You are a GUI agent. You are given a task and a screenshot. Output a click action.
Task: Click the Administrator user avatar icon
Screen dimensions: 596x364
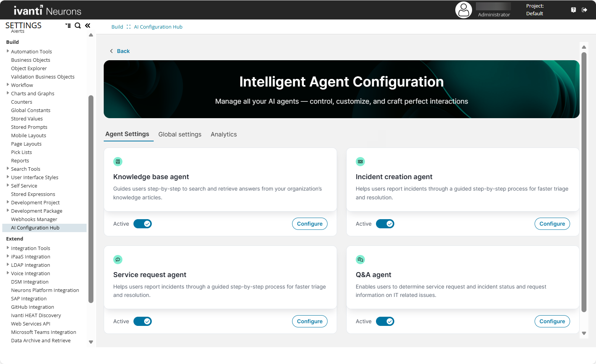click(x=463, y=10)
